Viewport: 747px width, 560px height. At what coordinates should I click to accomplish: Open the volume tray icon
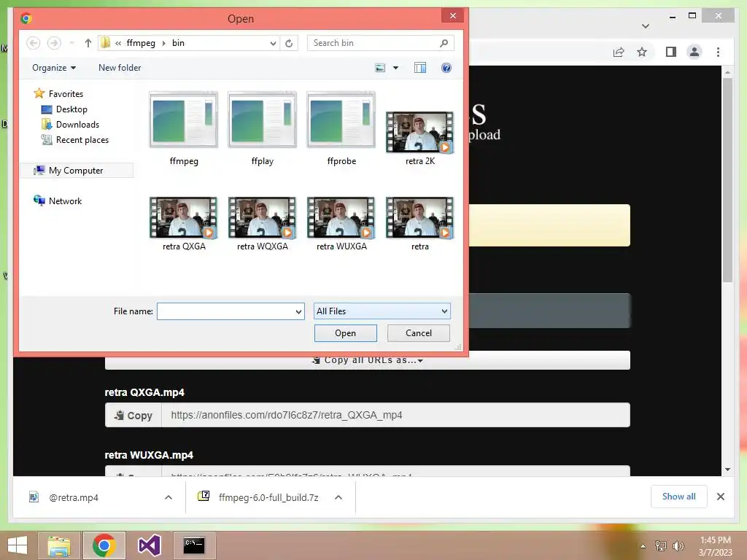point(678,545)
